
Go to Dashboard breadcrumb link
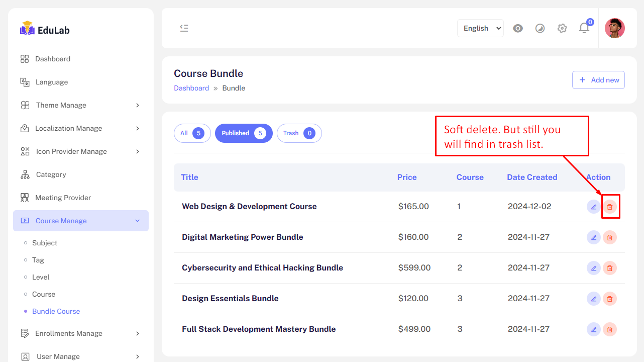[x=191, y=88]
